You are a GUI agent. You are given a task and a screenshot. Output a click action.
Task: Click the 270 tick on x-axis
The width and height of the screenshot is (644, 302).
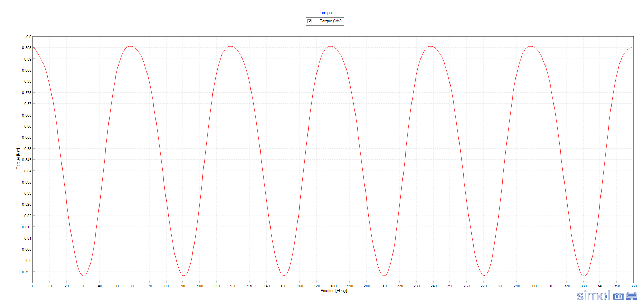tap(483, 286)
